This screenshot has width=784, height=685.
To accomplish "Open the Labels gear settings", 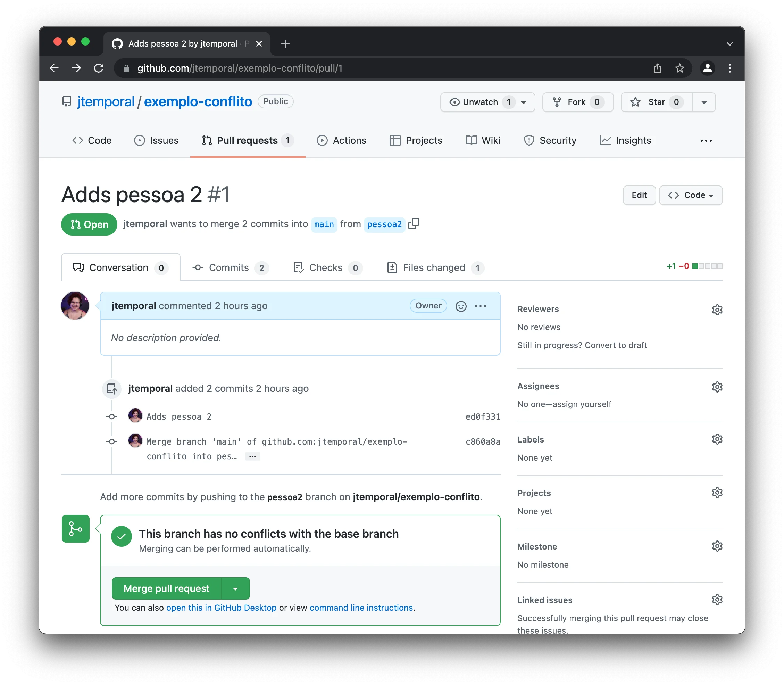I will click(x=717, y=439).
